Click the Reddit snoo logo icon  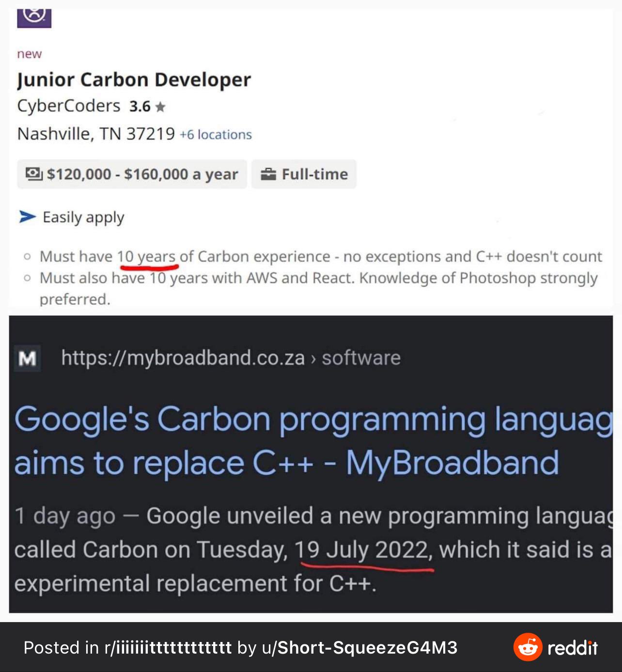tap(528, 647)
